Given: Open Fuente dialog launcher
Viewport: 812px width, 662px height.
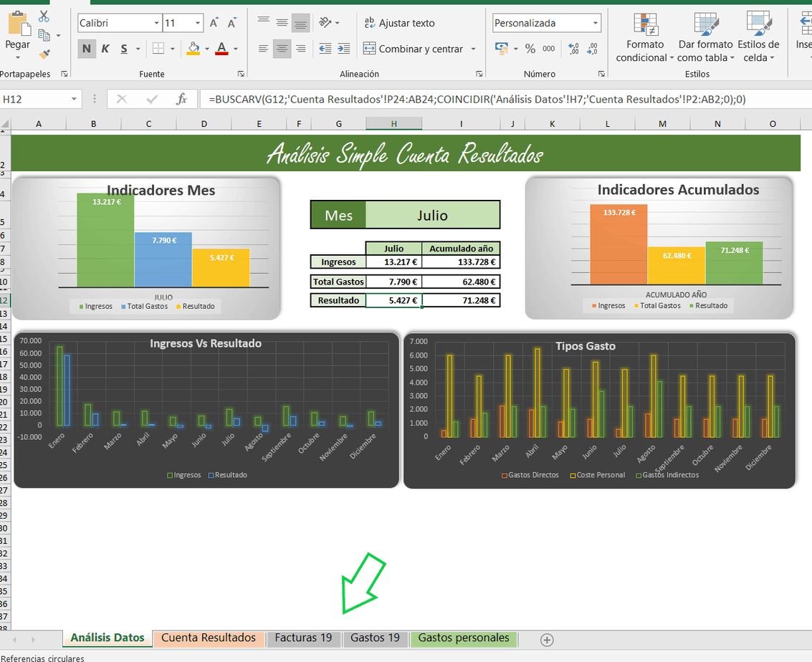Looking at the screenshot, I should click(x=241, y=74).
